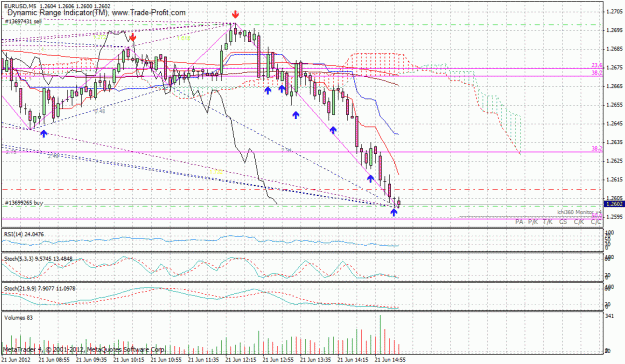Select the #13699265 buy order label
Screen dimensions: 625x364
point(24,203)
